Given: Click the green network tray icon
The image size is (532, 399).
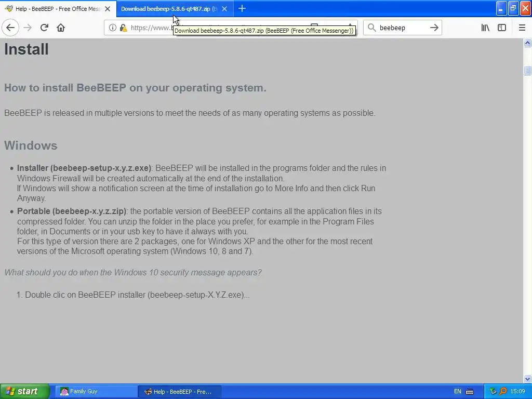Looking at the screenshot, I should coord(493,392).
